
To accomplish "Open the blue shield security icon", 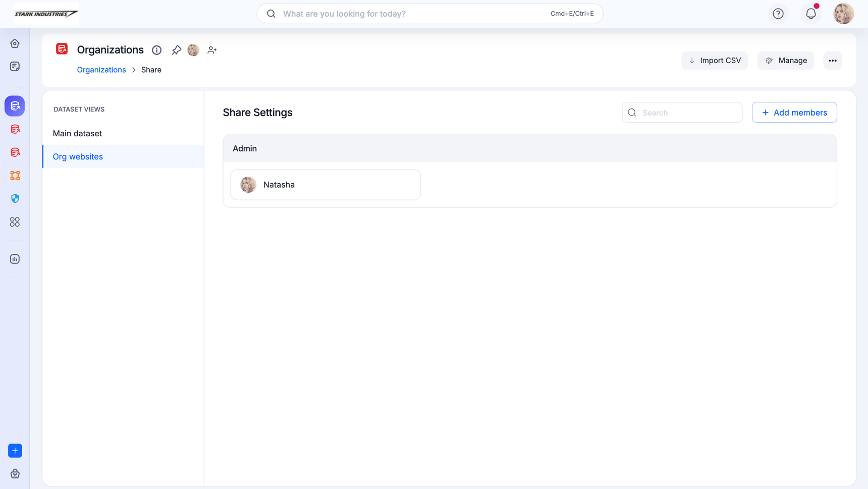I will tap(15, 199).
